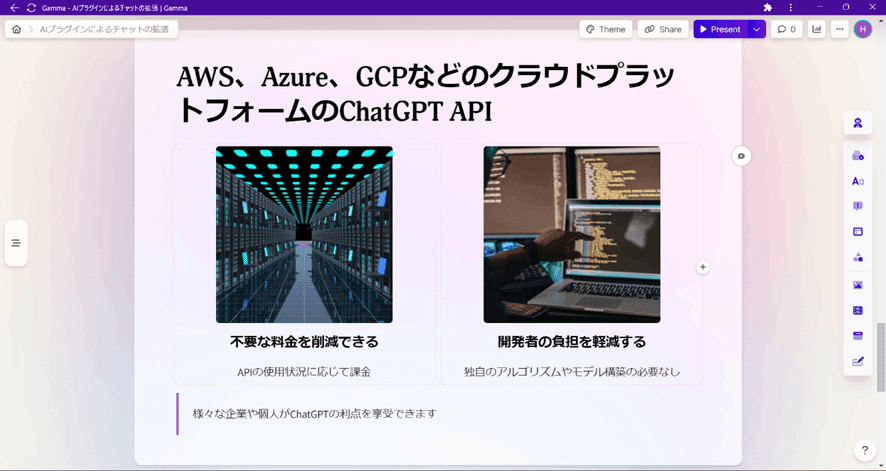
Task: Click the browser back arrow
Action: pyautogui.click(x=14, y=8)
